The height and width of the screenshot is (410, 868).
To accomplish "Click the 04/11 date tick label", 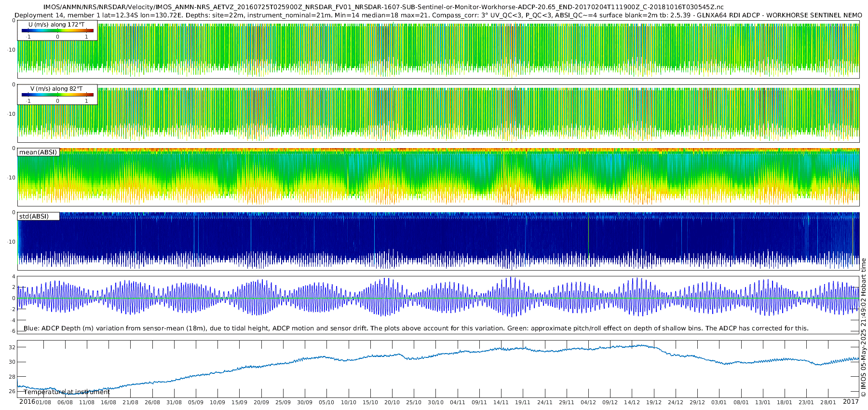I will pos(458,402).
